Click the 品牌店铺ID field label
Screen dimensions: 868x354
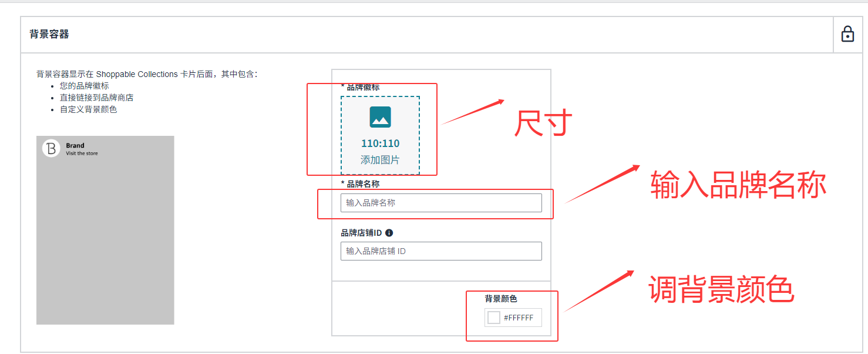361,233
